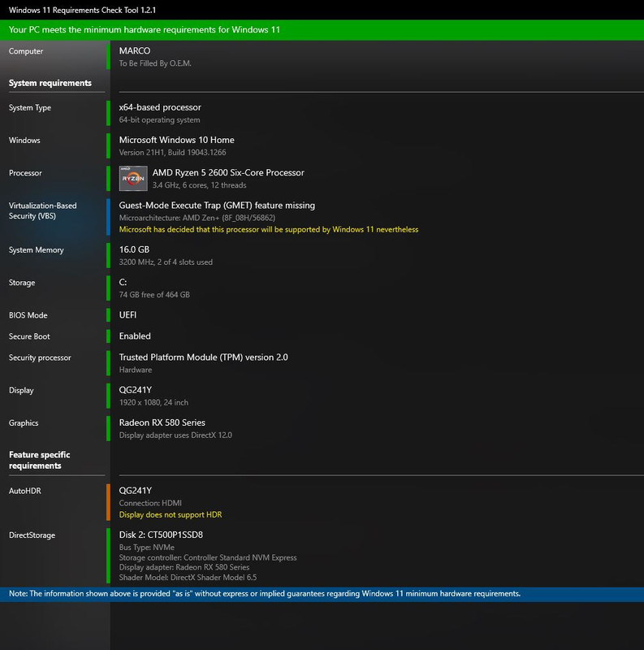
Task: Click 'Disk 2: CT500P1SSD8' value
Action: pos(161,535)
